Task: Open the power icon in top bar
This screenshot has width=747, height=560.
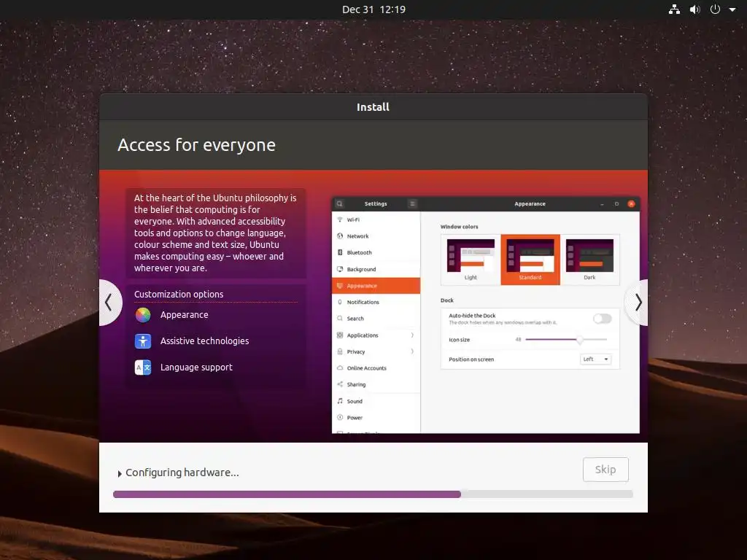Action: 715,9
